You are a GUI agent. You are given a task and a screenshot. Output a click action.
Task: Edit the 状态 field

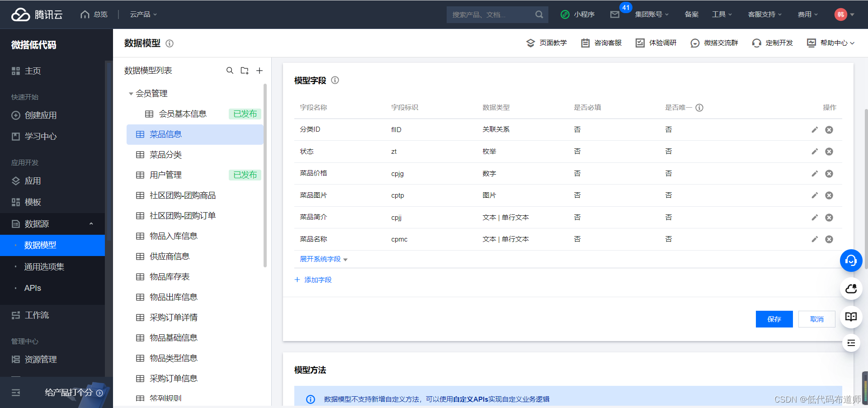[815, 152]
